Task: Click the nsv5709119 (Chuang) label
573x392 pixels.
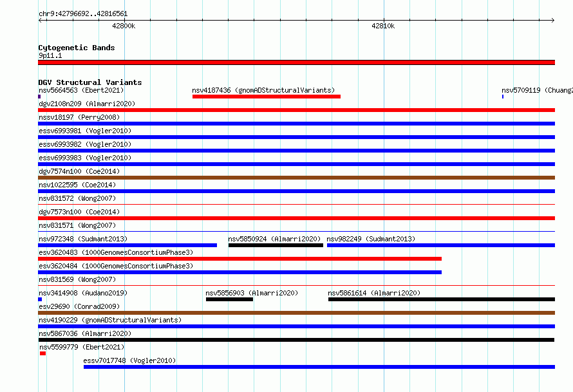Action: click(537, 90)
